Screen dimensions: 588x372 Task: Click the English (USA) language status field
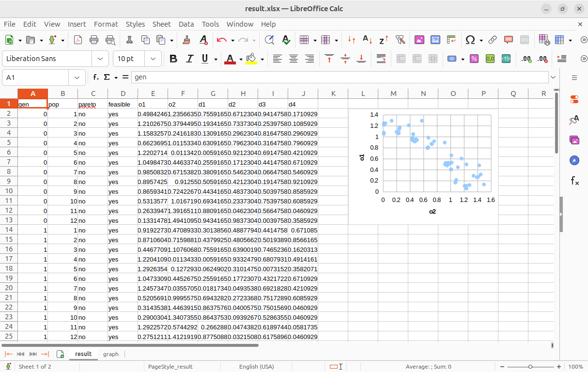coord(256,367)
